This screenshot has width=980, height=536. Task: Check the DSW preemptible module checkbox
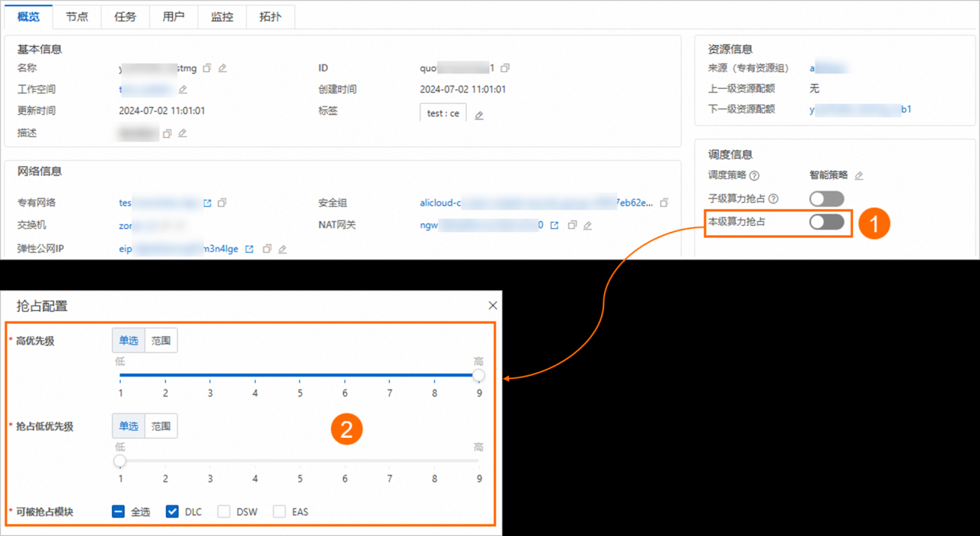tap(224, 511)
